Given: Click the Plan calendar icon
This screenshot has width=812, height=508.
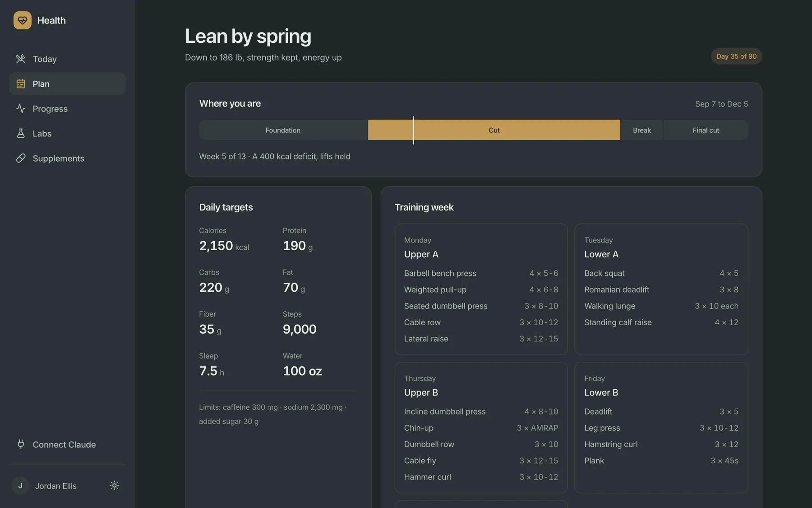Looking at the screenshot, I should (x=21, y=84).
